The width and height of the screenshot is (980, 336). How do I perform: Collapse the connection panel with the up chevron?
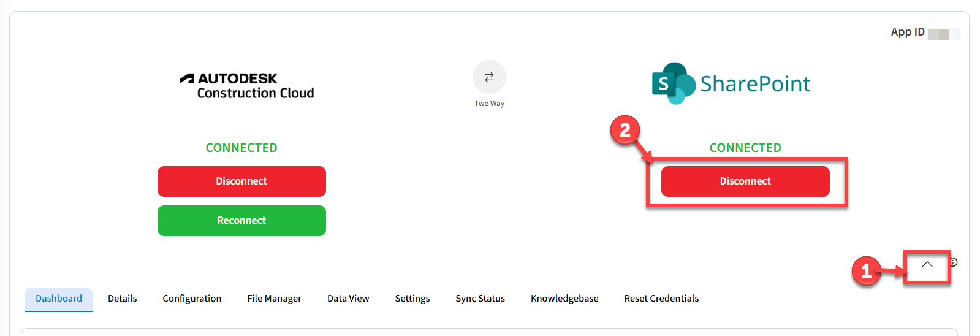tap(927, 265)
